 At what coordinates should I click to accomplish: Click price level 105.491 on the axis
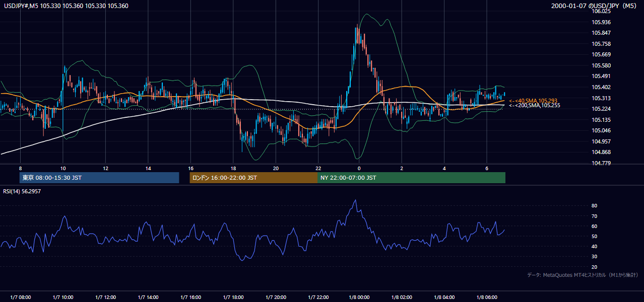(x=602, y=76)
